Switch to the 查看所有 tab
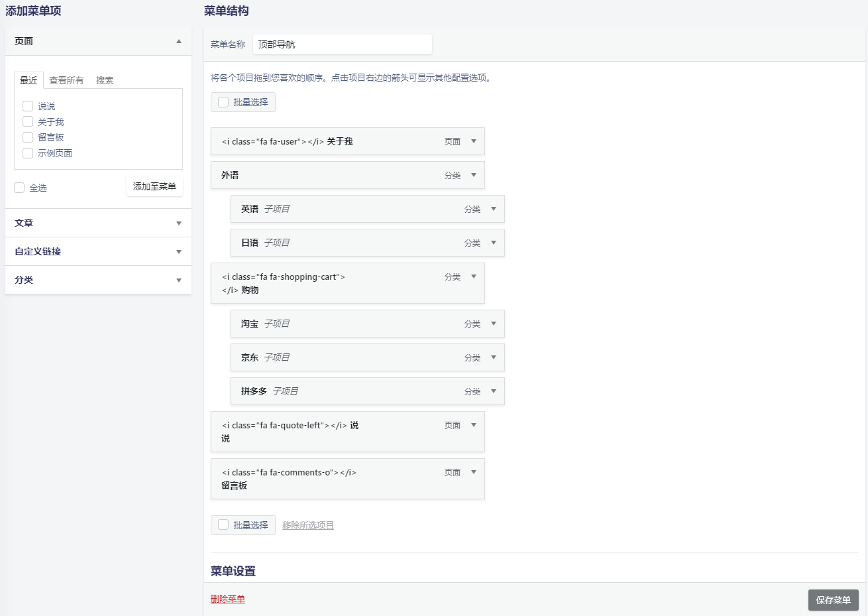 (66, 80)
